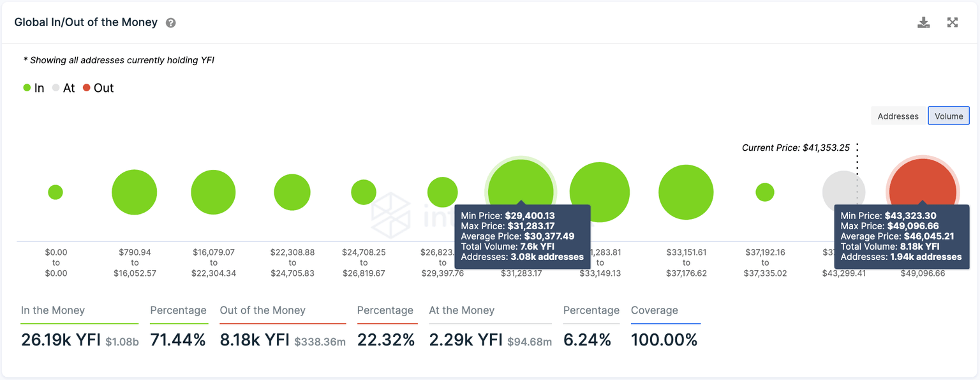
Task: Click the Global In/Out of the Money title
Action: pos(86,22)
